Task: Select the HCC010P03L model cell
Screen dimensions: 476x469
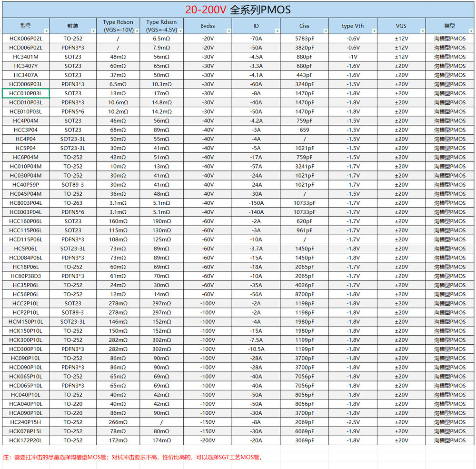Action: tap(26, 93)
